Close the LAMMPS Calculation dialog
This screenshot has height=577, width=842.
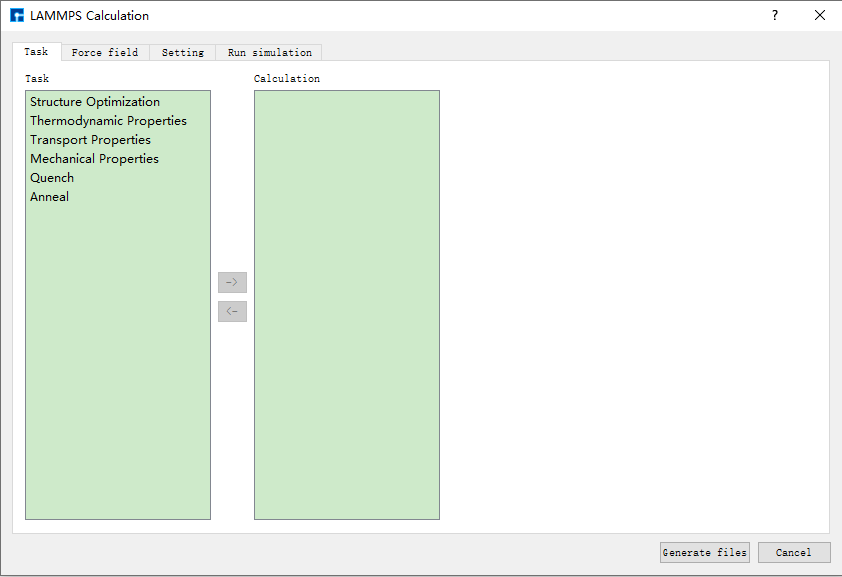819,16
